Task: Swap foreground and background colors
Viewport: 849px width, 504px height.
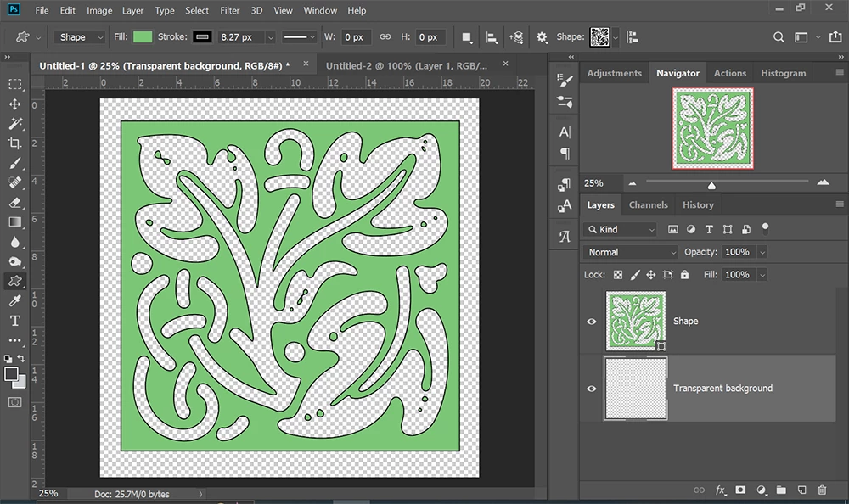Action: pos(21,358)
